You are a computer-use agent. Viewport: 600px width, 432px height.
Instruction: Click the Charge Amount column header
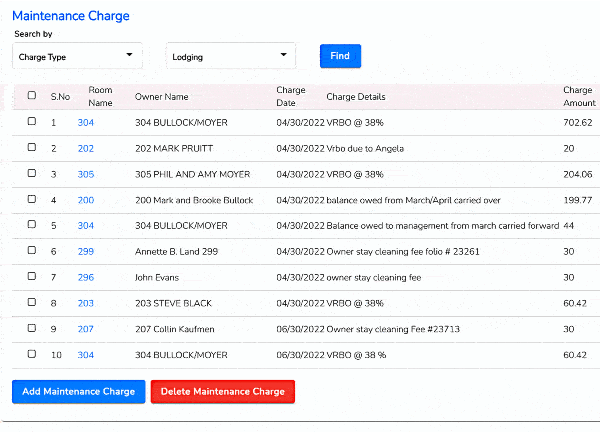tap(579, 96)
